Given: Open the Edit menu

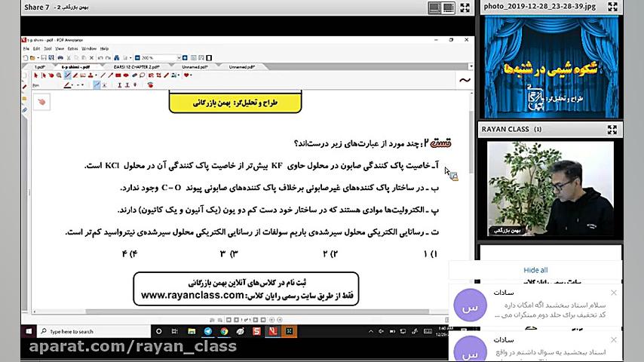Looking at the screenshot, I should (36, 48).
